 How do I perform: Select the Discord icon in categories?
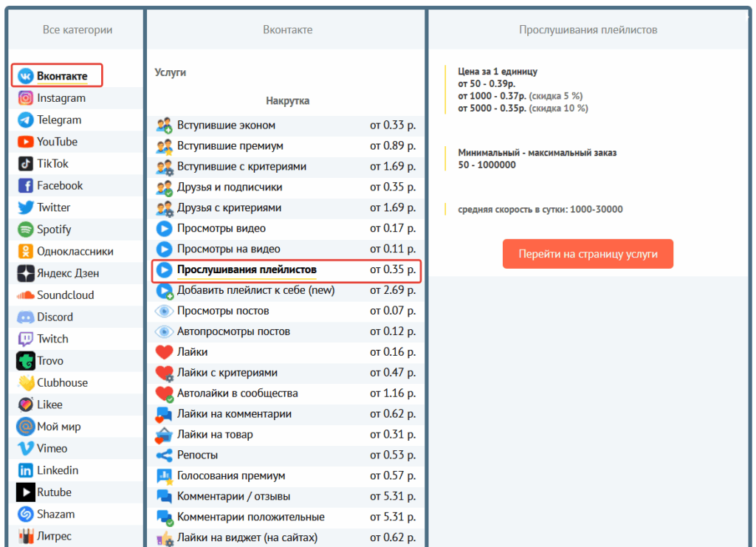(x=26, y=317)
